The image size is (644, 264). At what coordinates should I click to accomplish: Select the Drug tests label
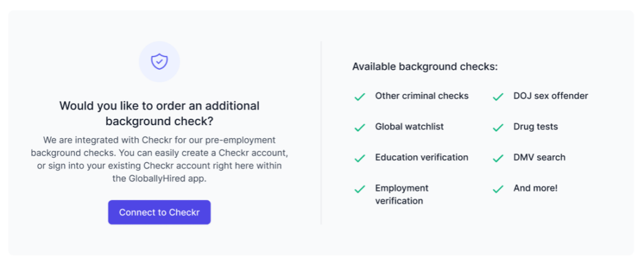tap(535, 126)
